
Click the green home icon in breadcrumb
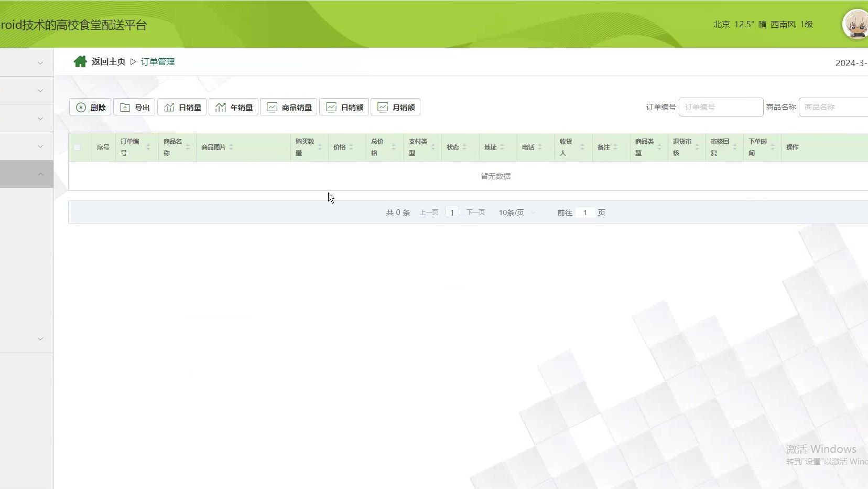tap(80, 61)
